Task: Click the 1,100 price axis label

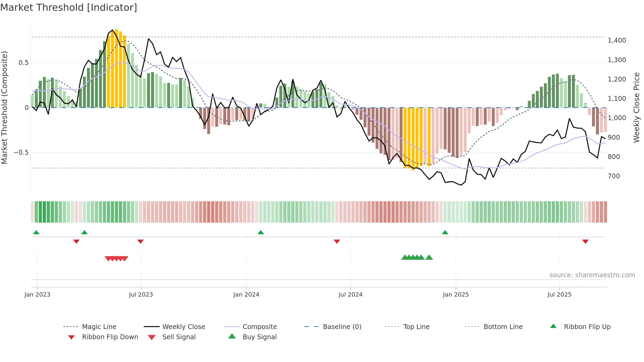Action: (617, 99)
